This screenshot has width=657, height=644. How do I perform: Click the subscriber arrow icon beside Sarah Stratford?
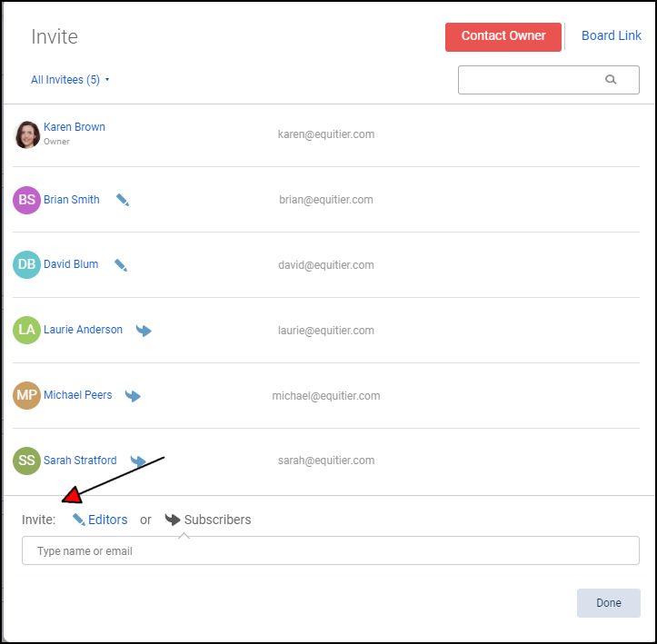138,461
